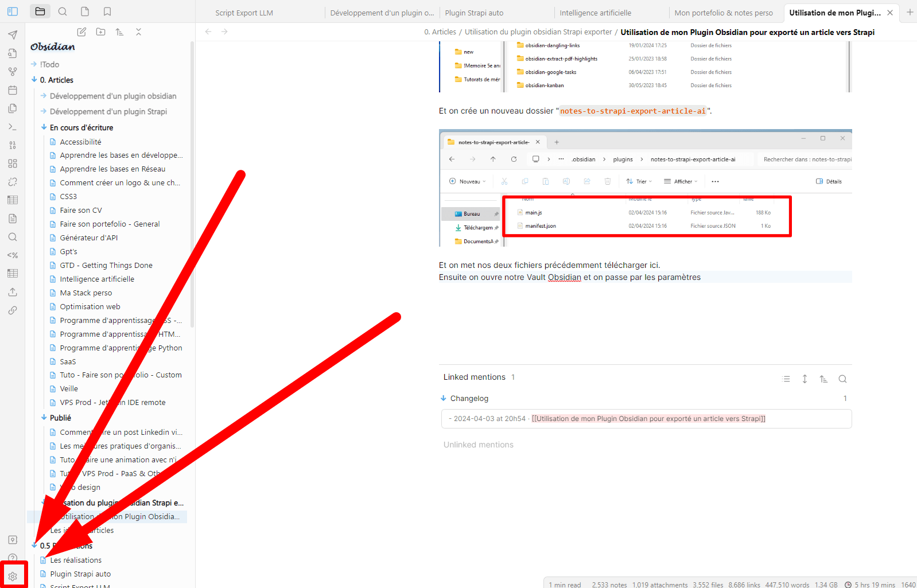Change sort order of Linked mentions
The width and height of the screenshot is (917, 588).
(823, 379)
